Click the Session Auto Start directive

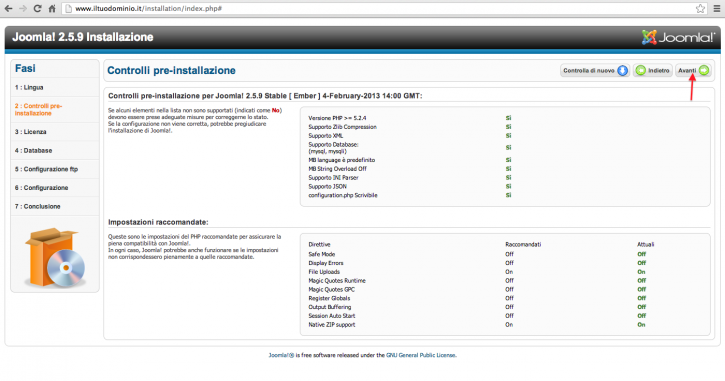tap(332, 315)
